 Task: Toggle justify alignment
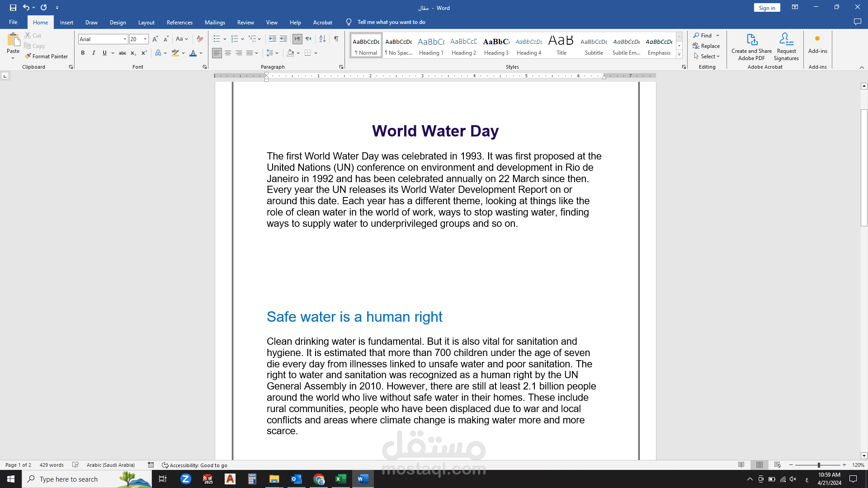[x=250, y=53]
